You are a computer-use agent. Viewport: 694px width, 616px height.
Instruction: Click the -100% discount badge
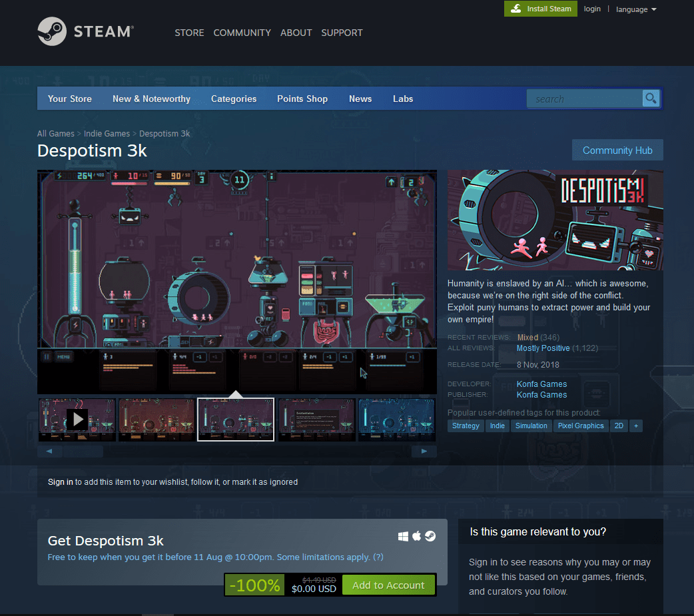pos(254,585)
